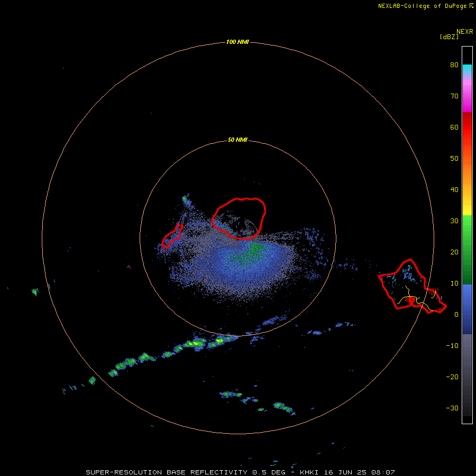Image resolution: width=476 pixels, height=476 pixels.
Task: Click the 70 dBZ scale value
Action: (454, 96)
